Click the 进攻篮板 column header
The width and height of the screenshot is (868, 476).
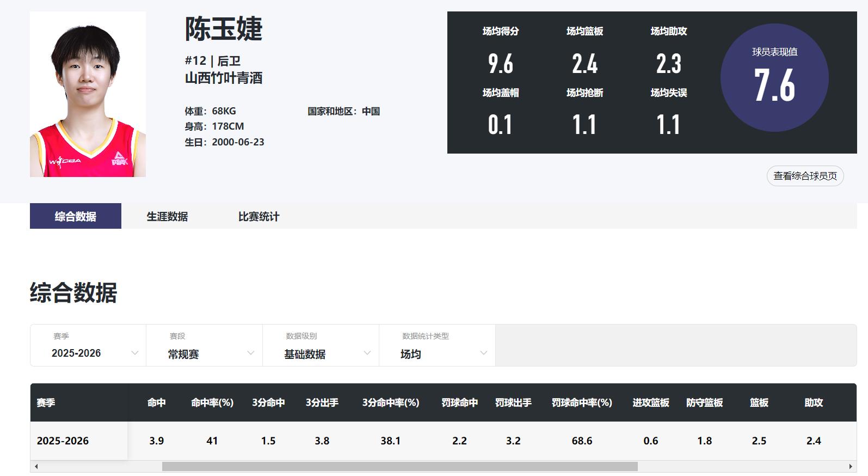(x=650, y=402)
